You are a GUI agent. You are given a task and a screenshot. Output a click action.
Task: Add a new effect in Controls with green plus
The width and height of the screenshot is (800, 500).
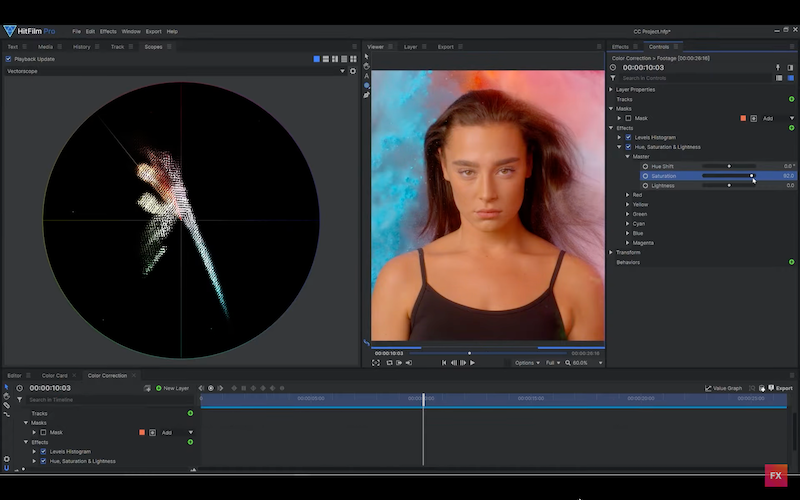click(x=791, y=128)
